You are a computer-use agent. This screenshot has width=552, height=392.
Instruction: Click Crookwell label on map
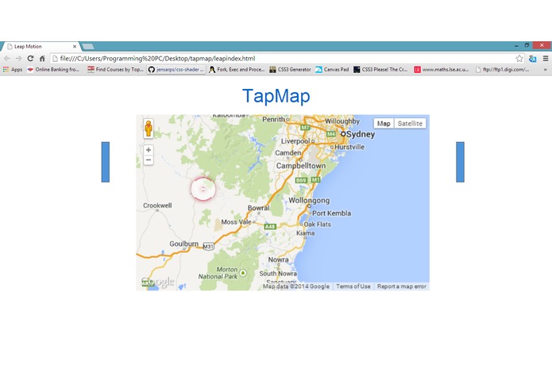click(x=157, y=206)
